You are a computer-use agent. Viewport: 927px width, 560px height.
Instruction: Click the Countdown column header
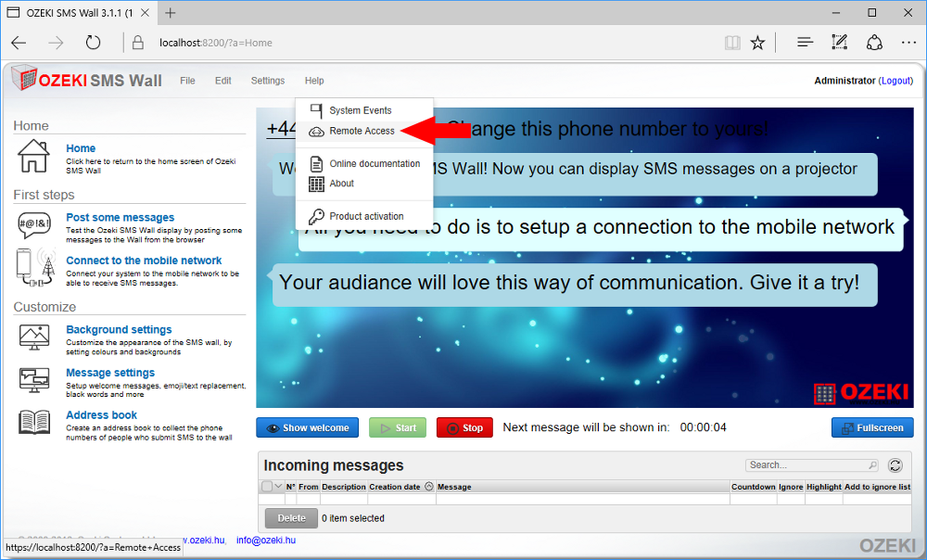point(753,487)
